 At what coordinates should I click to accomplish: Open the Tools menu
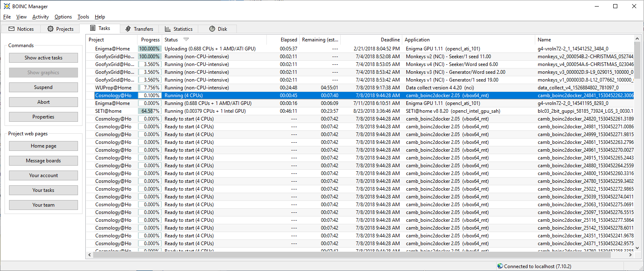[83, 17]
